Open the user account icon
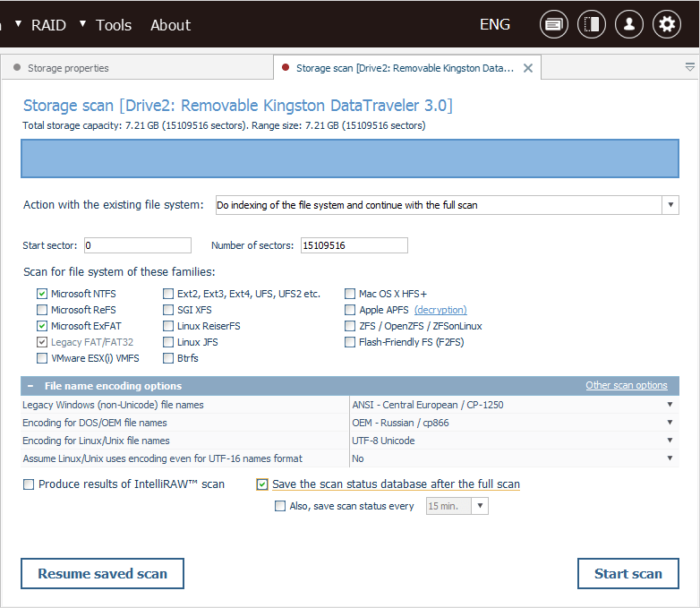The image size is (700, 608). [629, 24]
